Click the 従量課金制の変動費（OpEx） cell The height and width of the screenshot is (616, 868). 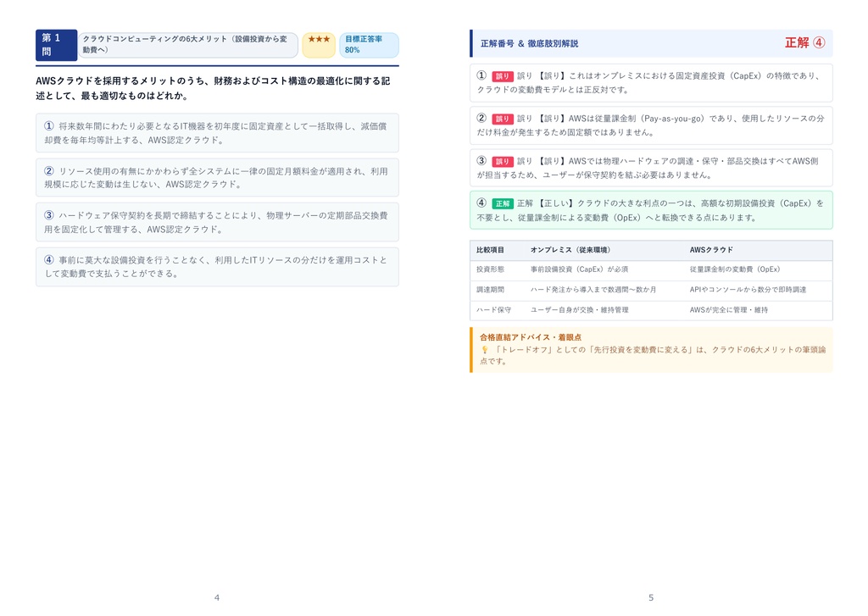click(735, 269)
